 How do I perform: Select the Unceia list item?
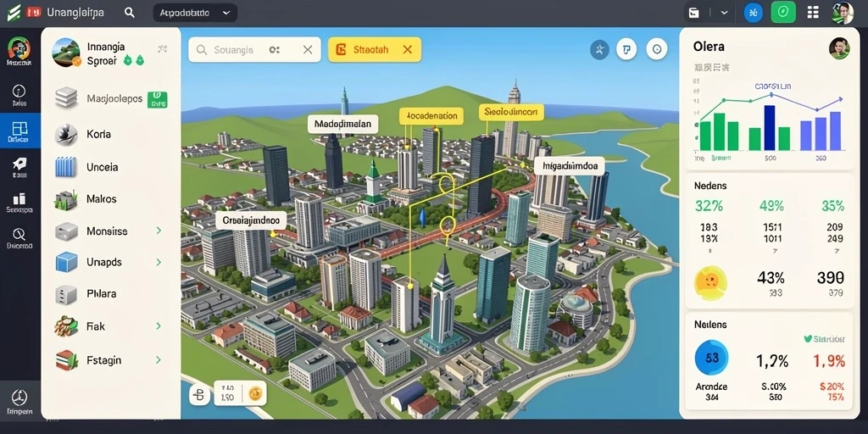click(x=111, y=167)
